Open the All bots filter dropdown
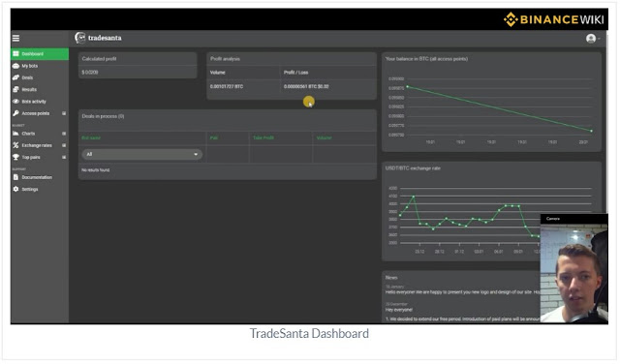Viewport: 620px width, 364px height. [142, 154]
